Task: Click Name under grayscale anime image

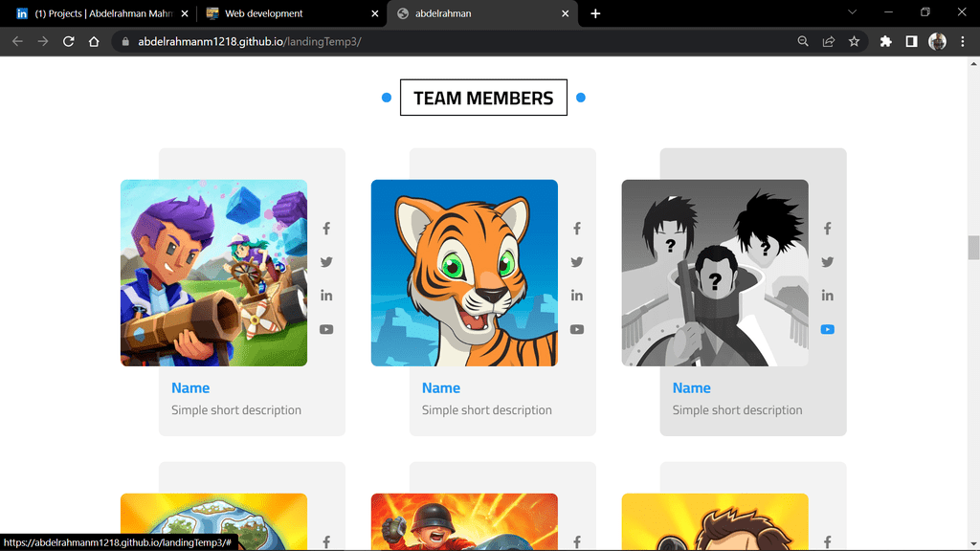Action: coord(692,388)
